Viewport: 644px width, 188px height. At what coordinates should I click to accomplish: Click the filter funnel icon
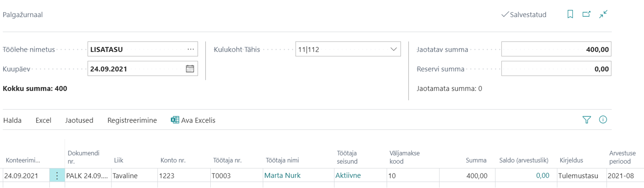(586, 120)
